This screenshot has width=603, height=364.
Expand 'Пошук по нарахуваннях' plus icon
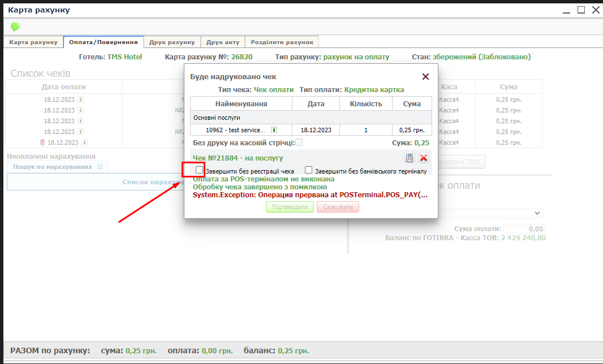coord(100,167)
